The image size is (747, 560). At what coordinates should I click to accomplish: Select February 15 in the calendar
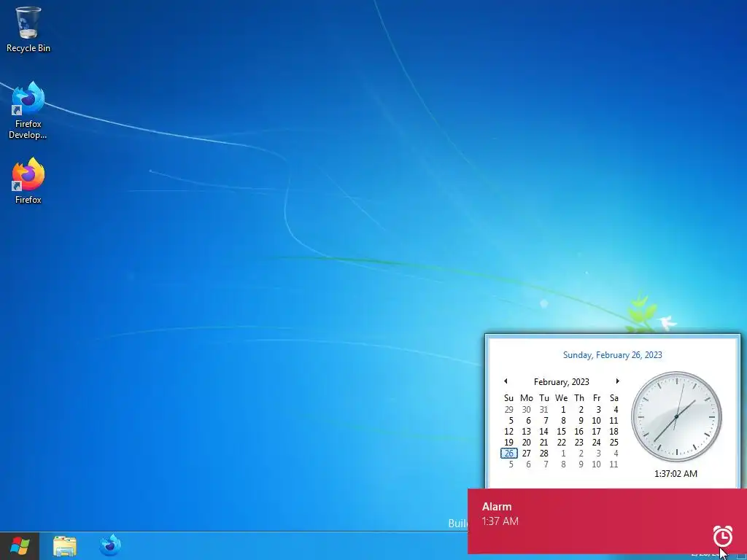(561, 432)
